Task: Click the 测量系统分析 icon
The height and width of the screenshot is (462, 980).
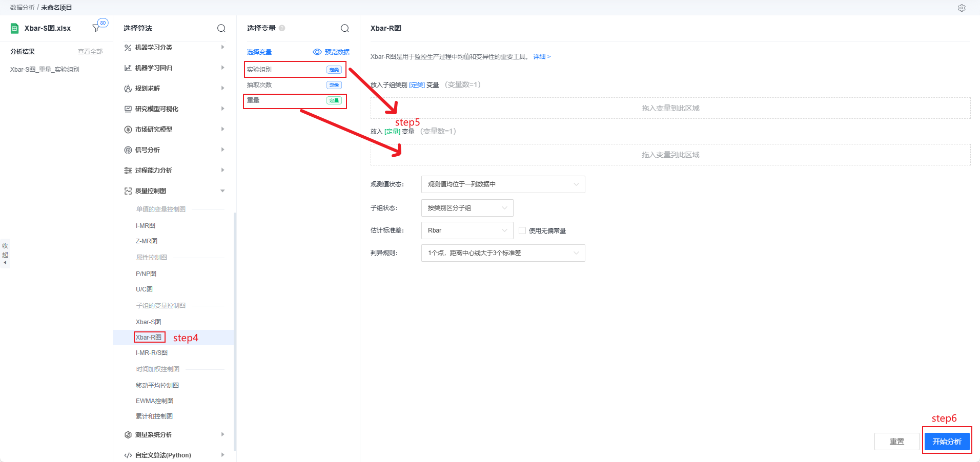Action: (128, 435)
